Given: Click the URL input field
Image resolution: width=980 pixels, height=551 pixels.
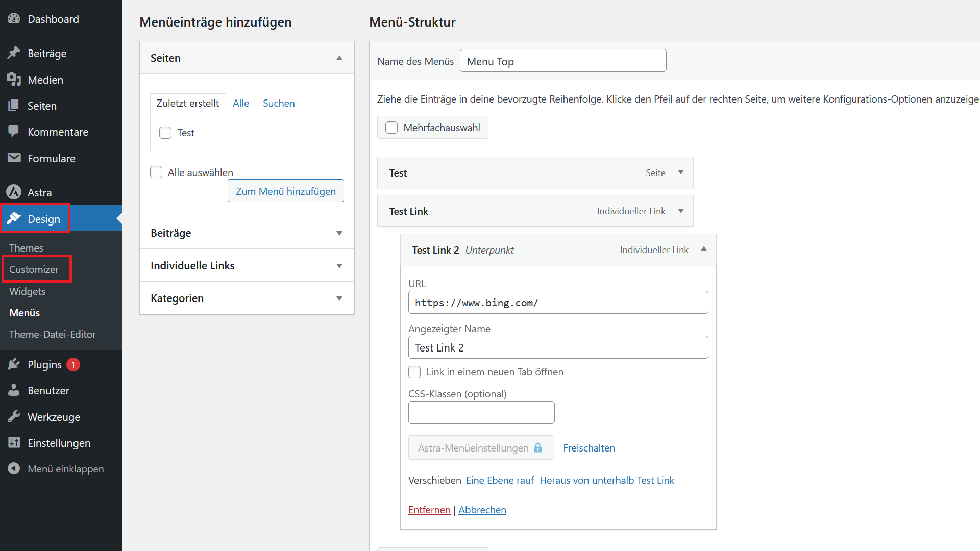Looking at the screenshot, I should [557, 302].
